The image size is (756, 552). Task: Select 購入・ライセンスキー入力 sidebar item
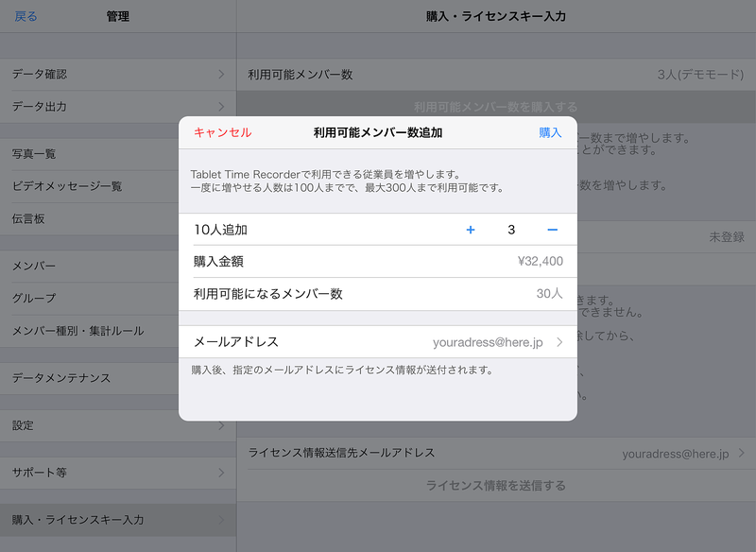pyautogui.click(x=77, y=519)
